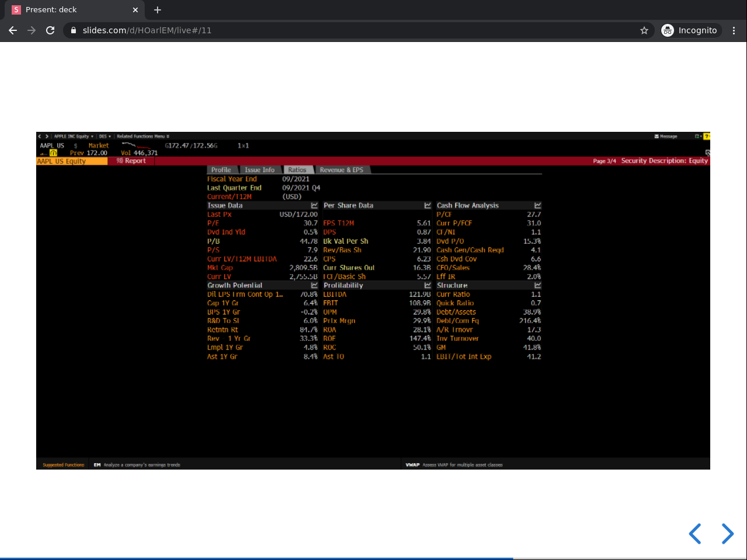The width and height of the screenshot is (747, 560).
Task: Reload the browser page
Action: pos(50,30)
